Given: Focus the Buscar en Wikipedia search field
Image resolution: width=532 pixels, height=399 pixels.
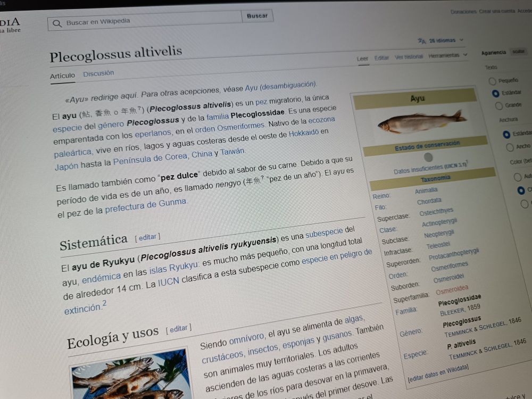Looking at the screenshot, I should click(146, 21).
